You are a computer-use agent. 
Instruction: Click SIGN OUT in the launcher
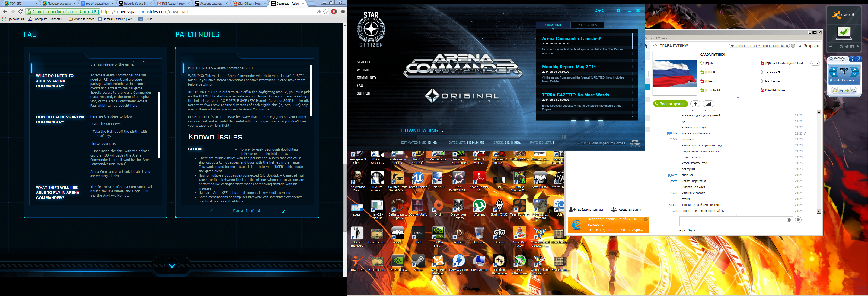(364, 62)
